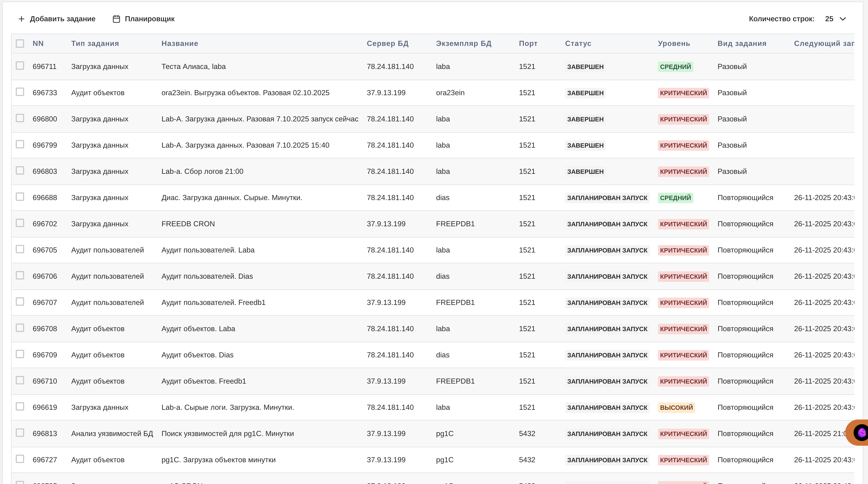Click the plus icon for Добавить задание
The image size is (868, 484).
(21, 19)
